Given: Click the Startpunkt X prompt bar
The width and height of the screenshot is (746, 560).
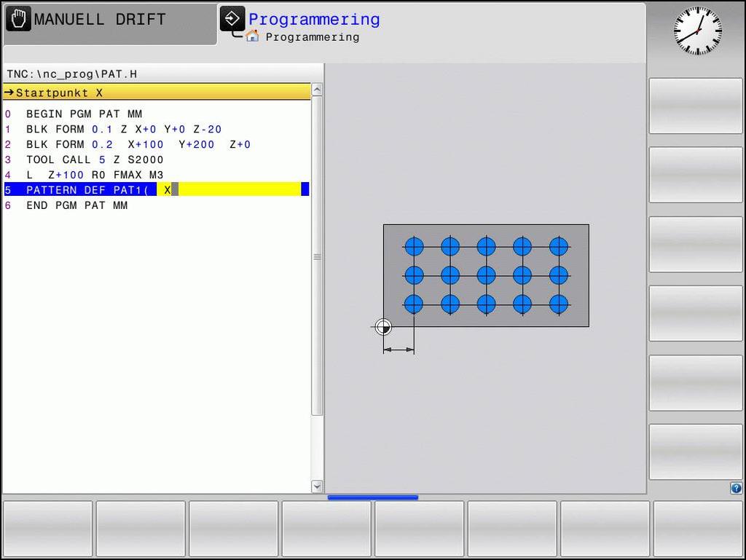Looking at the screenshot, I should coord(157,92).
